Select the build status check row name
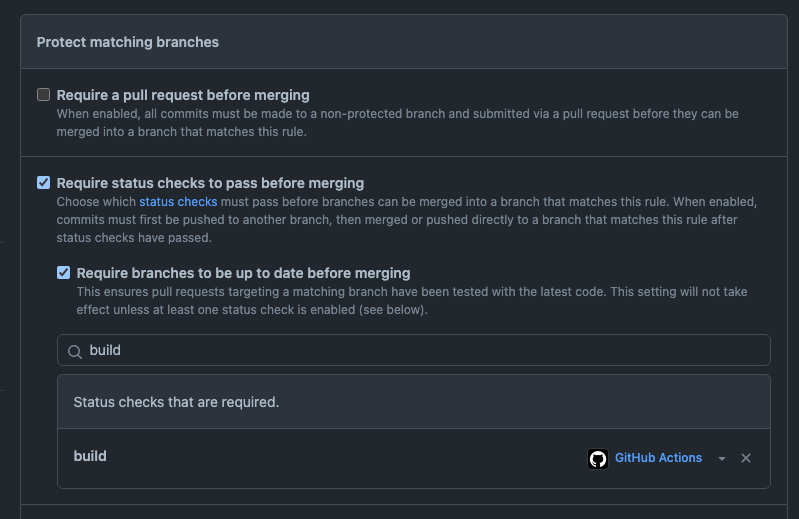This screenshot has width=799, height=519. click(90, 456)
